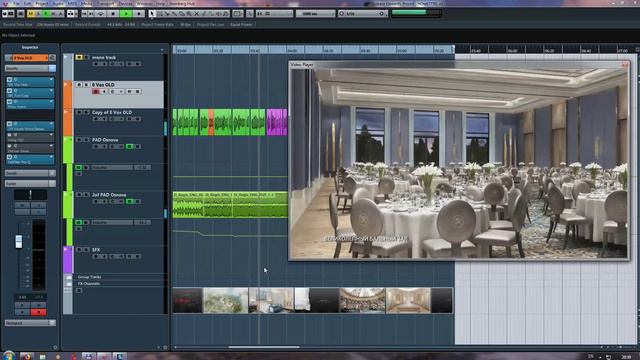Click the Windows Start button

click(x=8, y=356)
